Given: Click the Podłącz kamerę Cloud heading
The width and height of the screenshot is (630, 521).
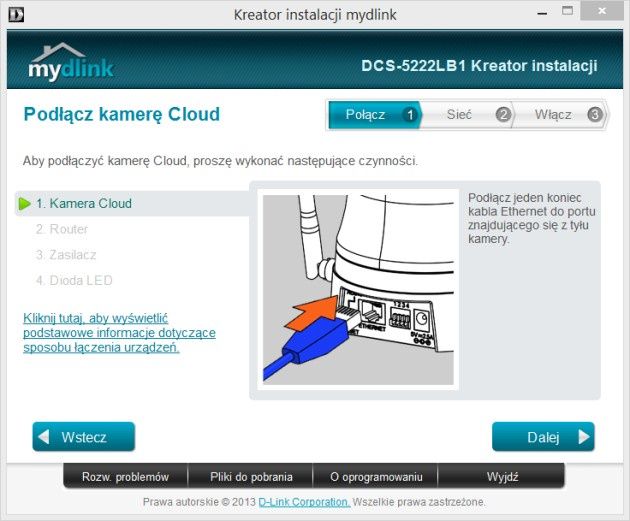Looking at the screenshot, I should click(x=122, y=114).
